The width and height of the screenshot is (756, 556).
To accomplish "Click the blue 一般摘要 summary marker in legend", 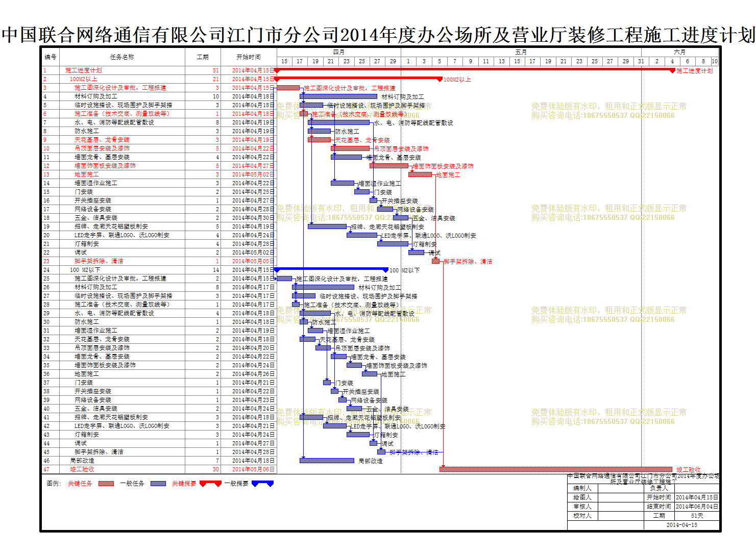I will point(262,484).
